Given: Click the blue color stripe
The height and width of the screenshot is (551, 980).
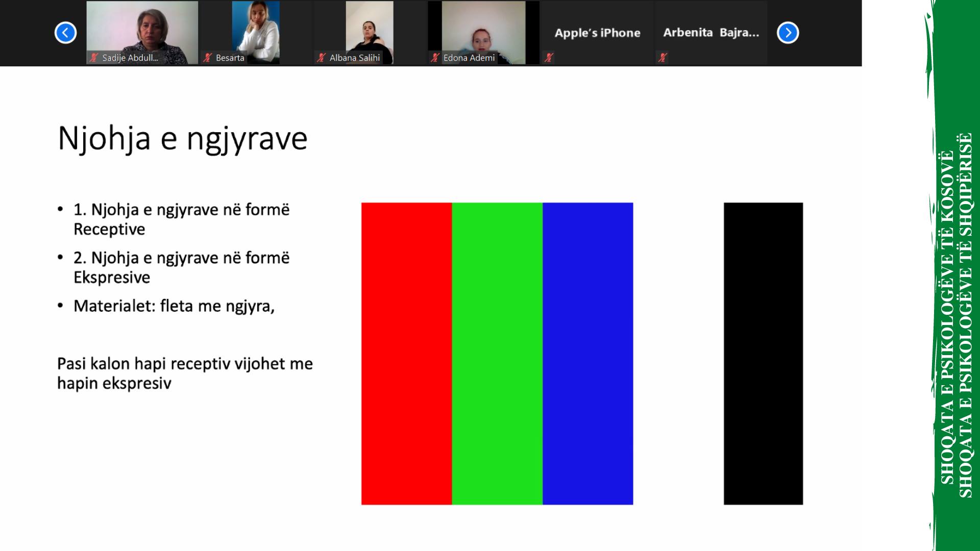Looking at the screenshot, I should pos(588,354).
